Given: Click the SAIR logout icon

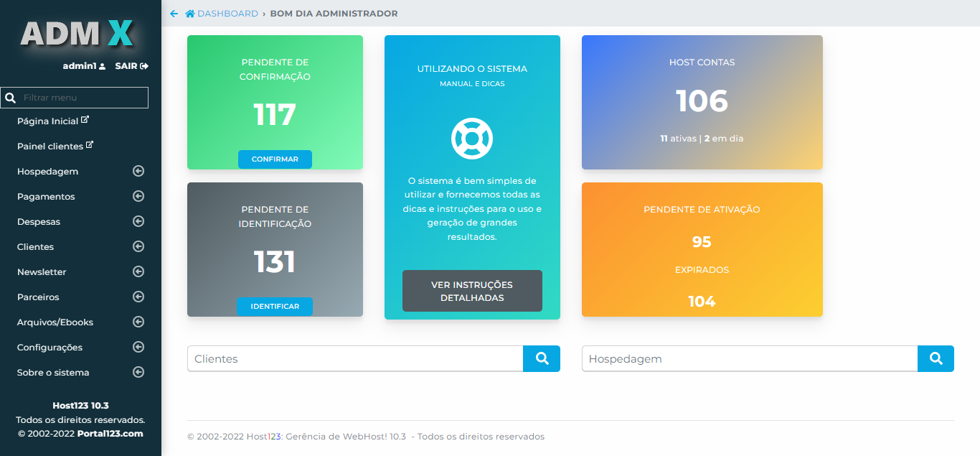Looking at the screenshot, I should point(144,66).
